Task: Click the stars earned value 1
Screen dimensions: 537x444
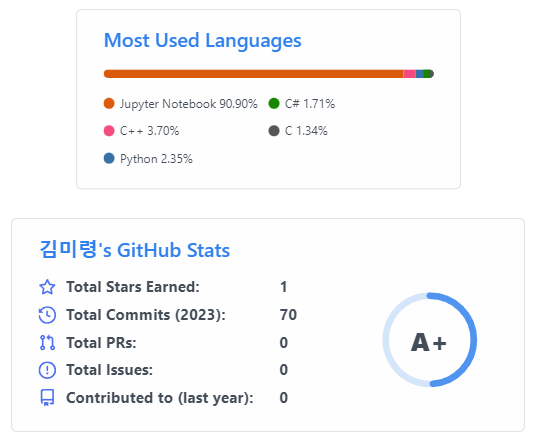Action: (x=284, y=287)
